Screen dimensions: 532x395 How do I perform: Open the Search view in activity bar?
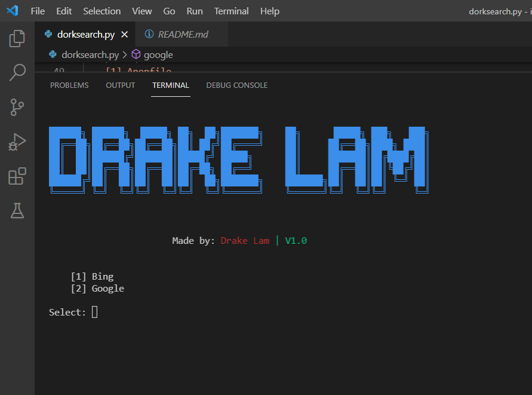(x=17, y=72)
